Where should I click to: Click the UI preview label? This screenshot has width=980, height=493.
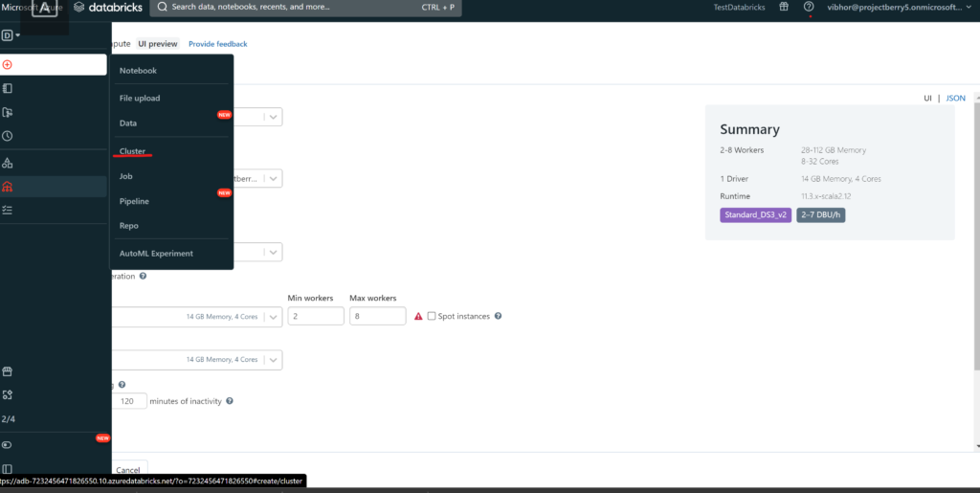158,44
